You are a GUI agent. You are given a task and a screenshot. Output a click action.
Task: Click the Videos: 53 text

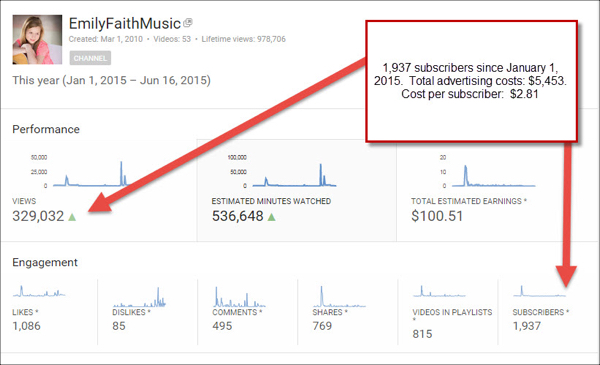coord(172,39)
